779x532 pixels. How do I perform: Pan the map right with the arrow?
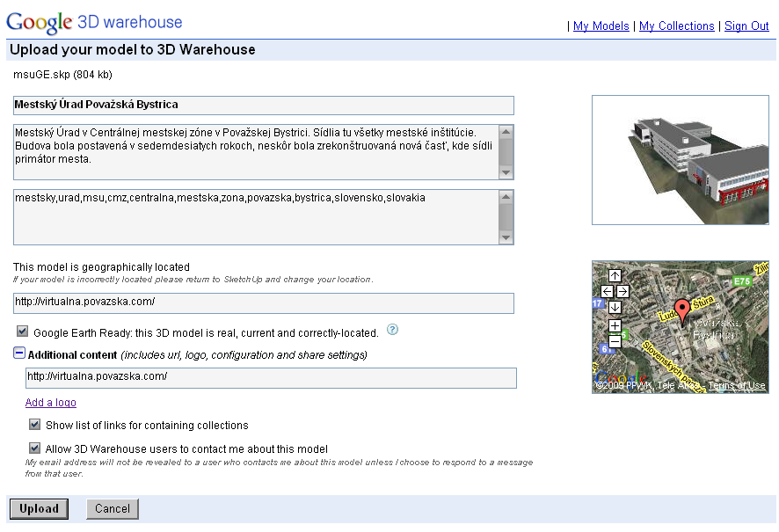click(622, 292)
